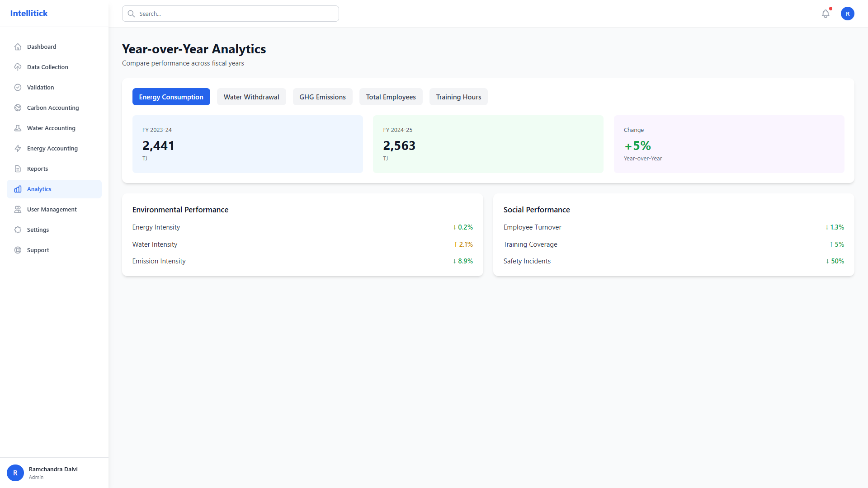868x488 pixels.
Task: Open the Training Hours view
Action: click(458, 97)
